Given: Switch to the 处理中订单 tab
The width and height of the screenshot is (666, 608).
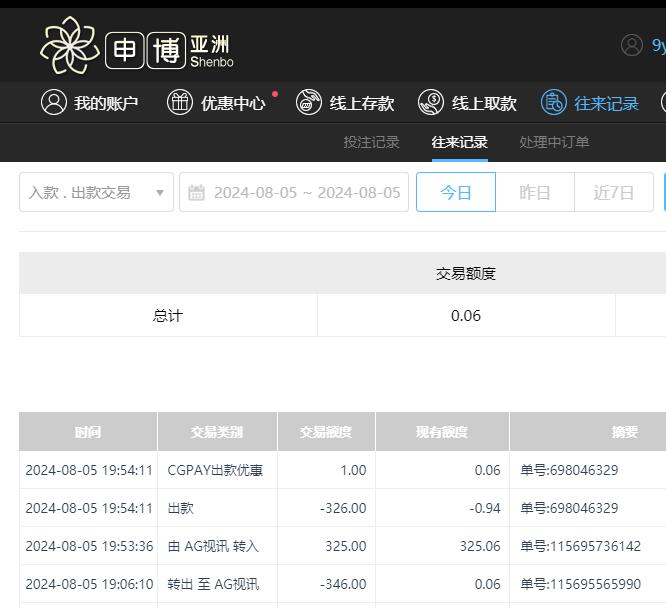Looking at the screenshot, I should click(x=554, y=142).
